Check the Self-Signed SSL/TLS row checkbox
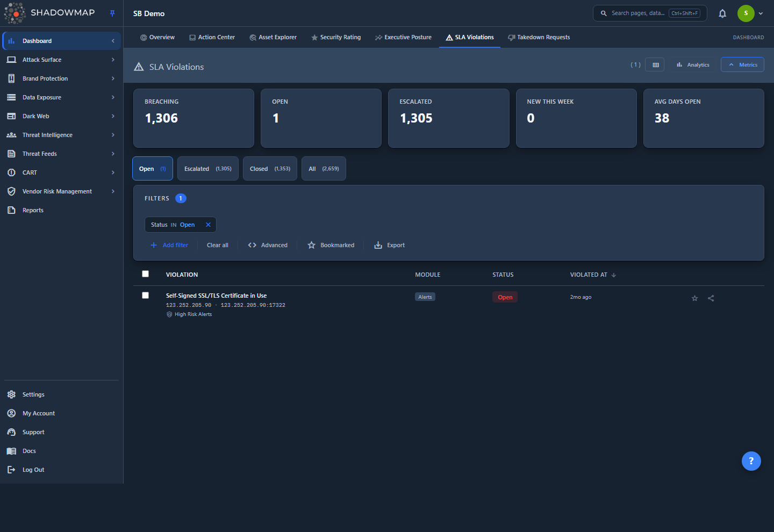Image resolution: width=774 pixels, height=532 pixels. tap(145, 296)
